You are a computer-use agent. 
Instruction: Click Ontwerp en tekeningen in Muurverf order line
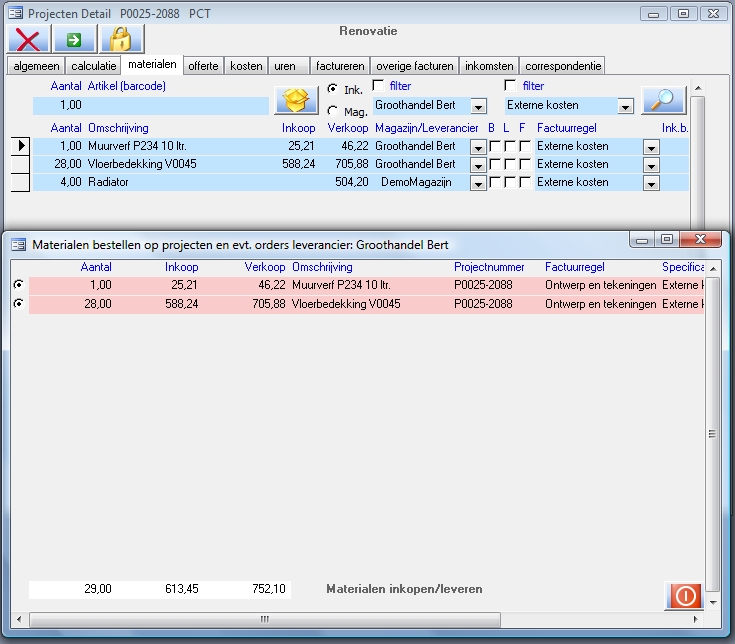coord(600,285)
